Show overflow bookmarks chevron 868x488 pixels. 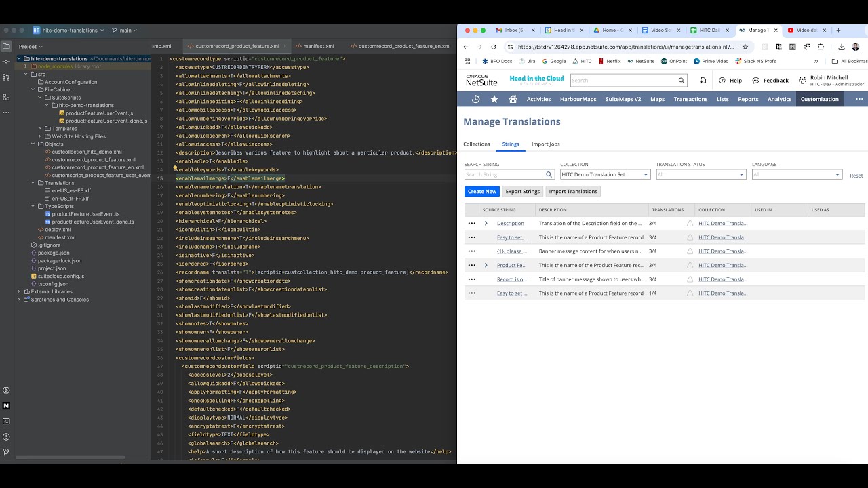pyautogui.click(x=816, y=61)
